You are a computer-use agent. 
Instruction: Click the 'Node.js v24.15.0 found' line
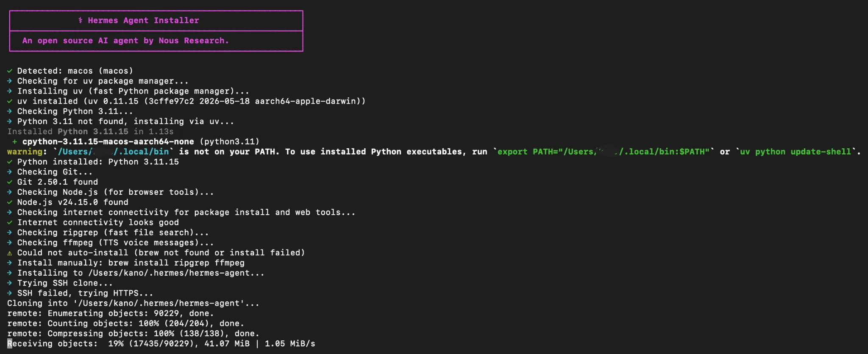point(67,202)
